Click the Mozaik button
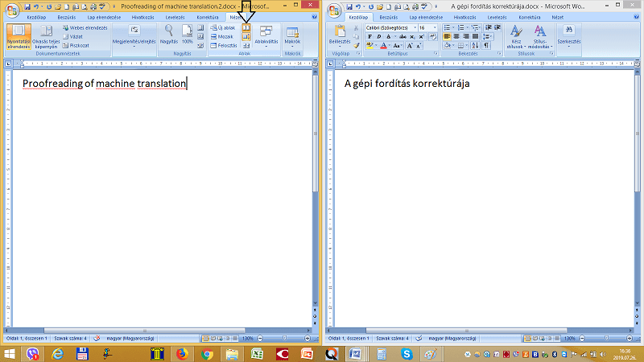The image size is (644, 362). 223,37
